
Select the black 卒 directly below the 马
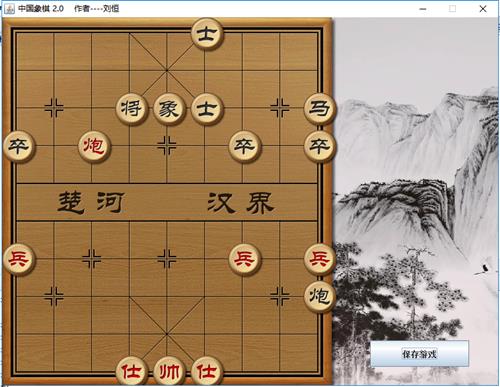tap(319, 146)
